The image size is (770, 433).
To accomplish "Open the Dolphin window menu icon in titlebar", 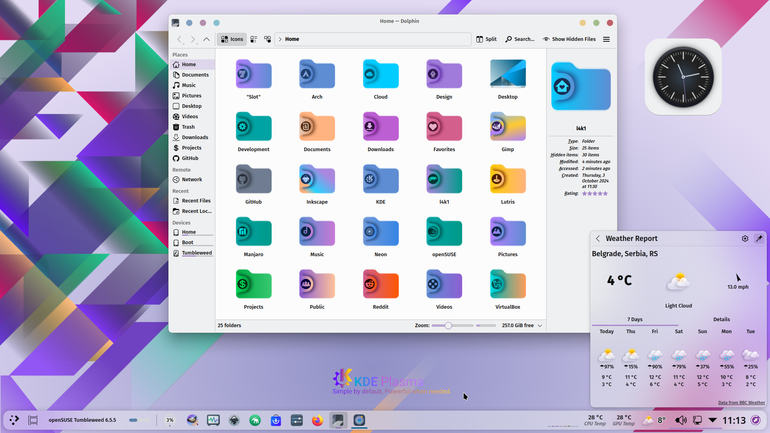I will coord(175,23).
